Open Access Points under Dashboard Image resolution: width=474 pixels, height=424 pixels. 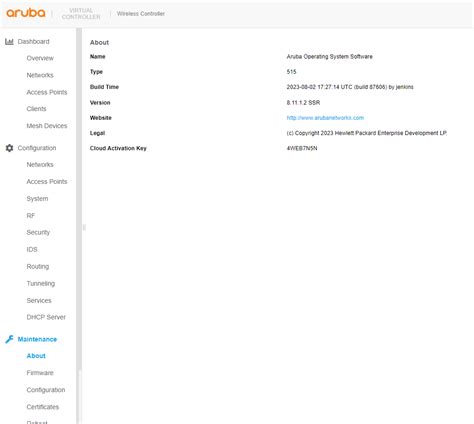47,92
